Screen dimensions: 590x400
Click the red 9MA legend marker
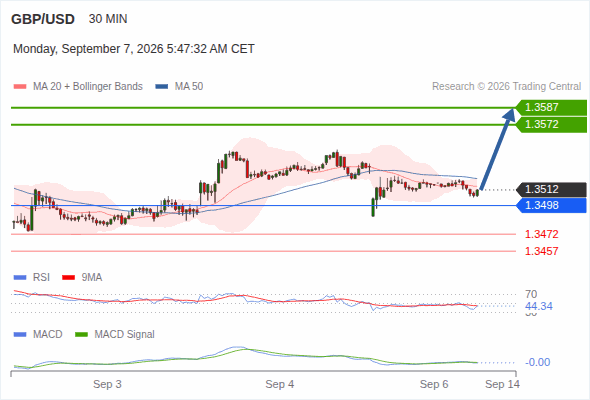point(68,278)
